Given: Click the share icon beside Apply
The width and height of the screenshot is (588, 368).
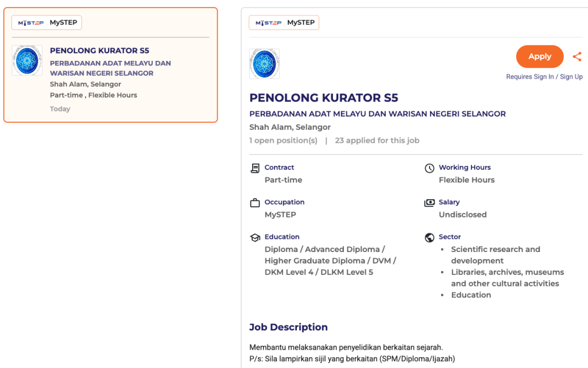Looking at the screenshot, I should pos(577,56).
